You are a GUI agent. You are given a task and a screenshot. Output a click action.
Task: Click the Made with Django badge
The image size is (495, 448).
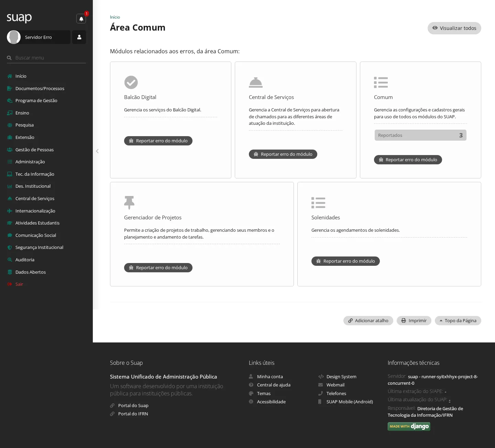[409, 426]
